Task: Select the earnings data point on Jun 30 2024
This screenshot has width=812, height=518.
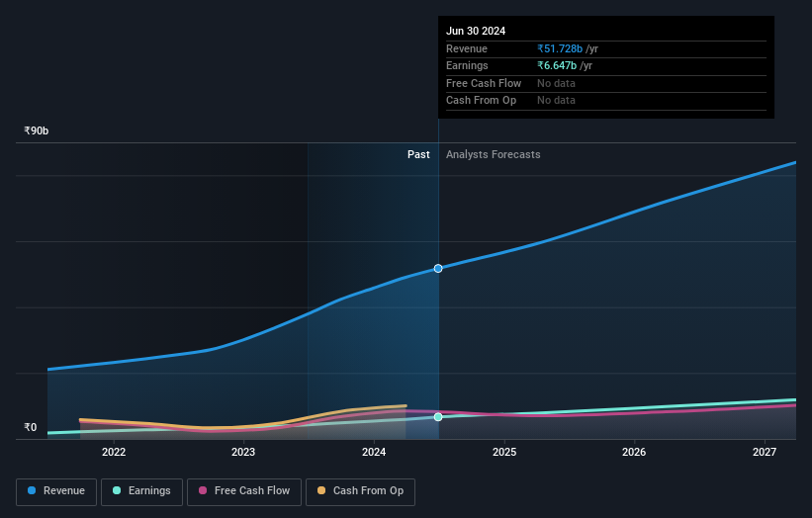Action: [438, 417]
